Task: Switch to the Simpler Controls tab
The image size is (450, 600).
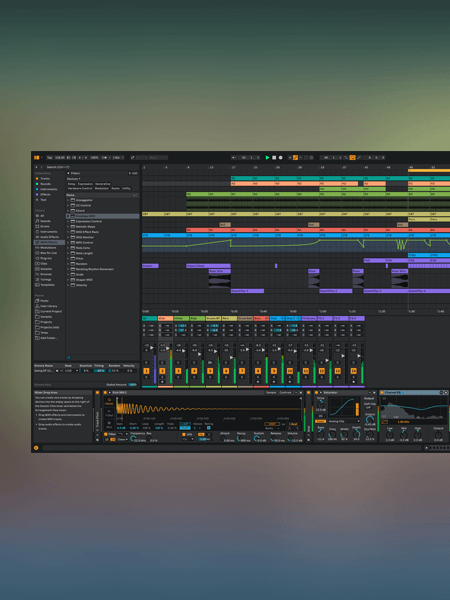Action: (285, 393)
